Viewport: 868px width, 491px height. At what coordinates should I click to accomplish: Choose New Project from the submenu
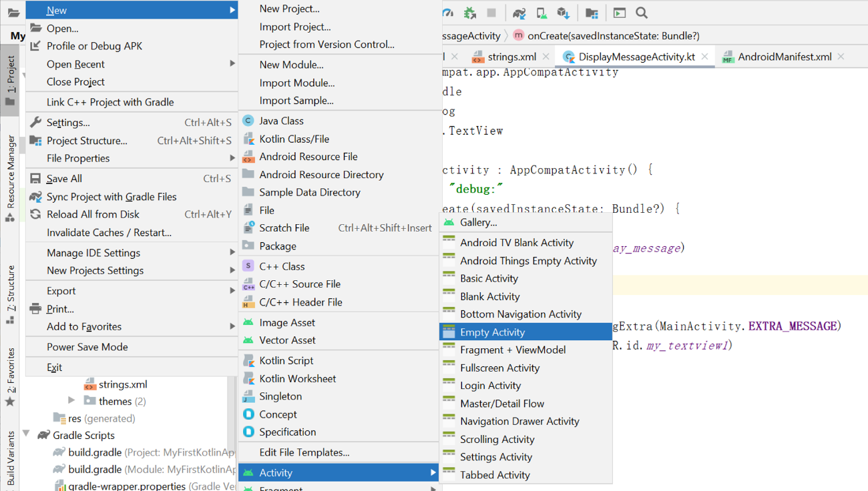pos(339,9)
